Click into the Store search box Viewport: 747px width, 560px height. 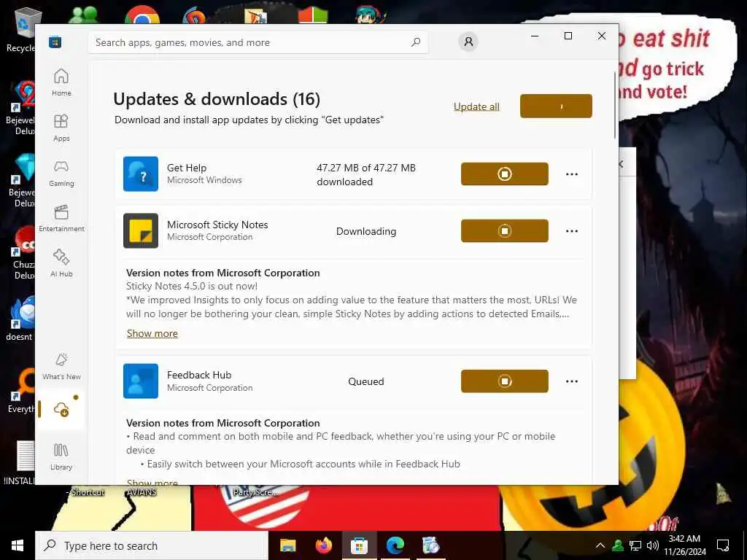[258, 42]
